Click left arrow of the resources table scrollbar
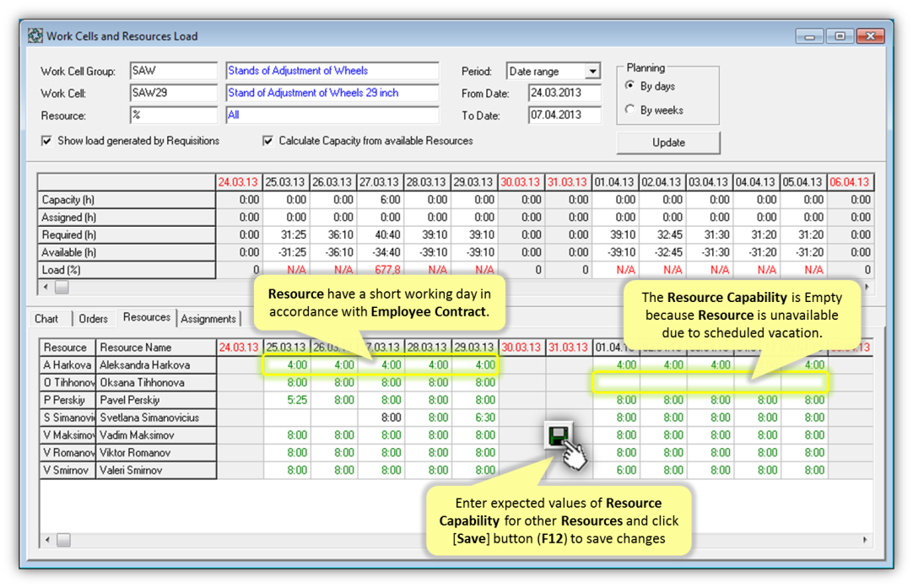This screenshot has width=913, height=588. coord(48,540)
